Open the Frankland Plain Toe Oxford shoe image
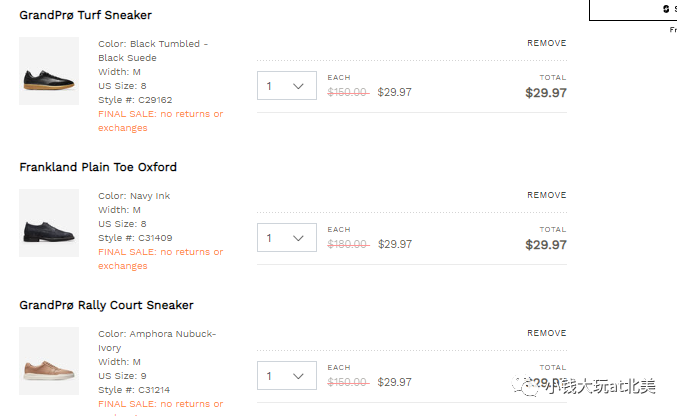The height and width of the screenshot is (416, 677). pyautogui.click(x=49, y=223)
